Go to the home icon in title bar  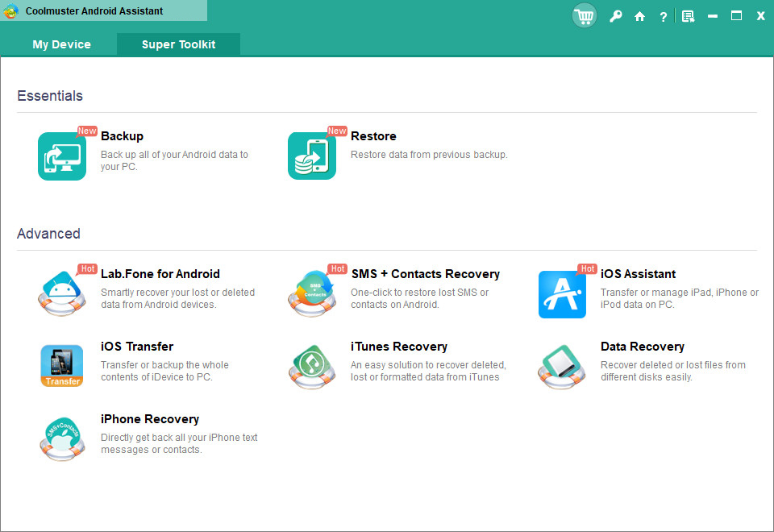coord(639,16)
